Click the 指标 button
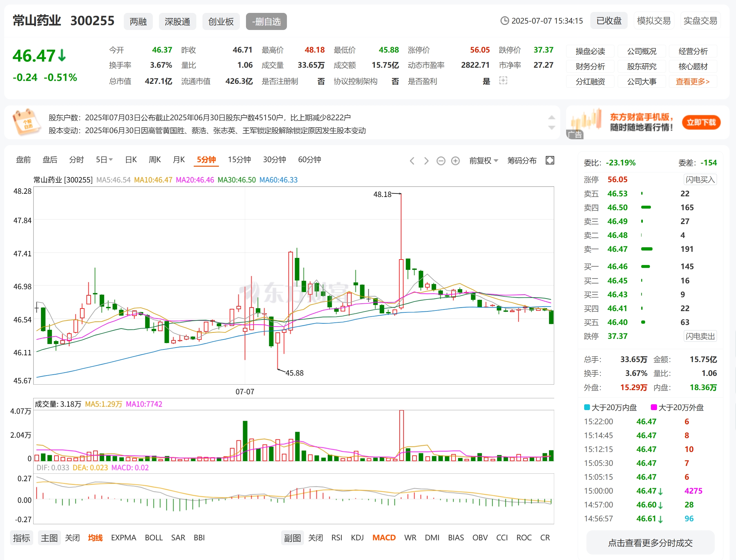The width and height of the screenshot is (736, 560). pos(22,538)
